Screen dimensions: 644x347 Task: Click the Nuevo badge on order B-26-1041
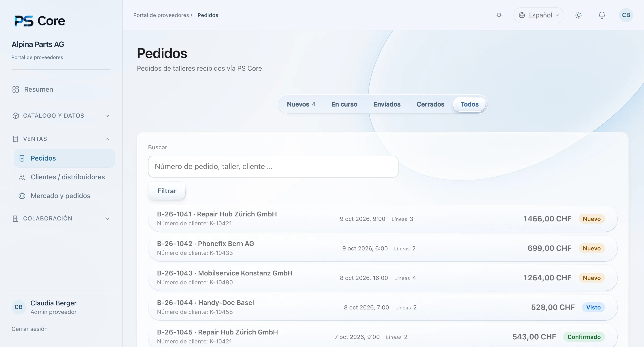coord(591,219)
